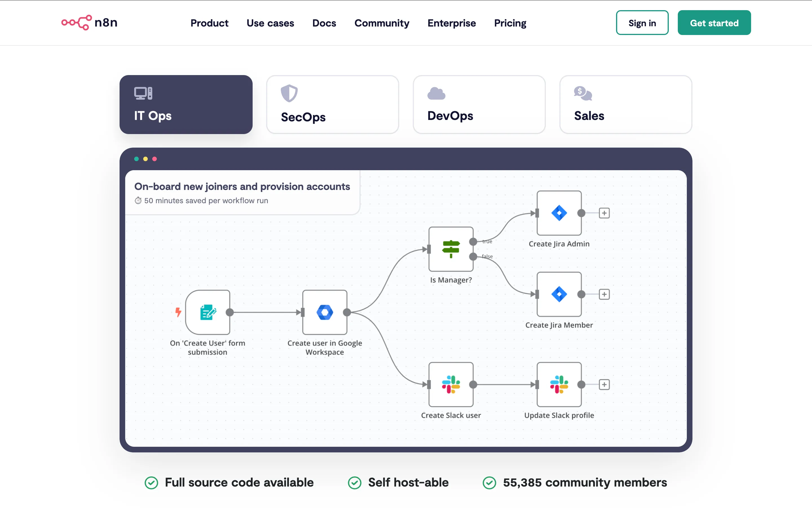
Task: Click the 'Create Jira Member' label
Action: (x=559, y=325)
